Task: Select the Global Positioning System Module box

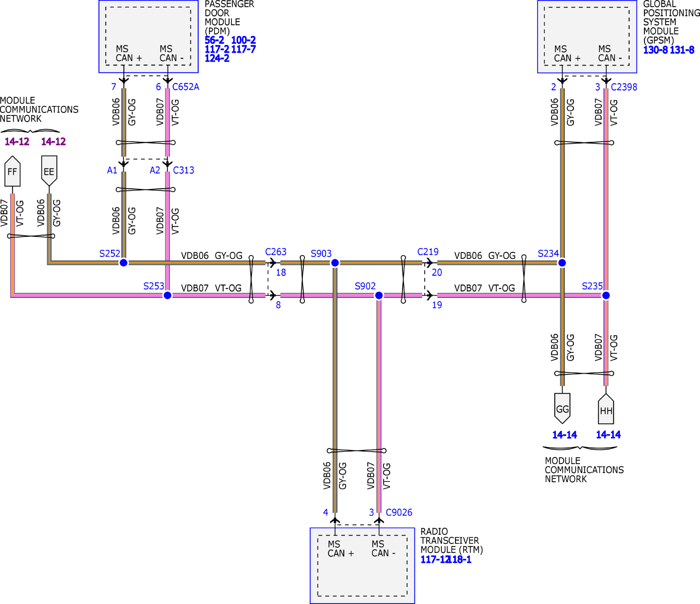Action: coord(587,36)
